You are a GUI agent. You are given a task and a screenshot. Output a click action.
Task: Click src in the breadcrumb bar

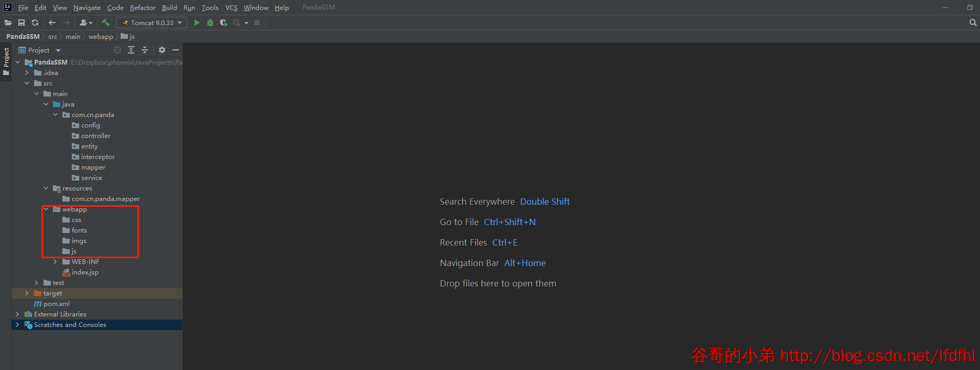click(52, 36)
